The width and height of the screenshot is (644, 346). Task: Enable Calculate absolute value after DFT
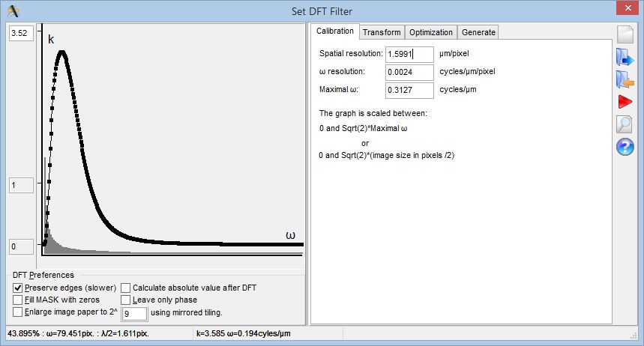coord(126,288)
